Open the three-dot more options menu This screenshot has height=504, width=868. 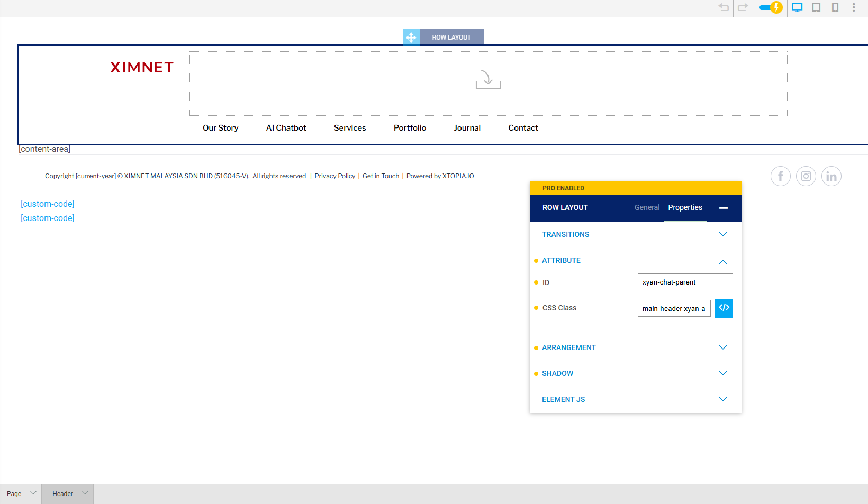(x=854, y=7)
